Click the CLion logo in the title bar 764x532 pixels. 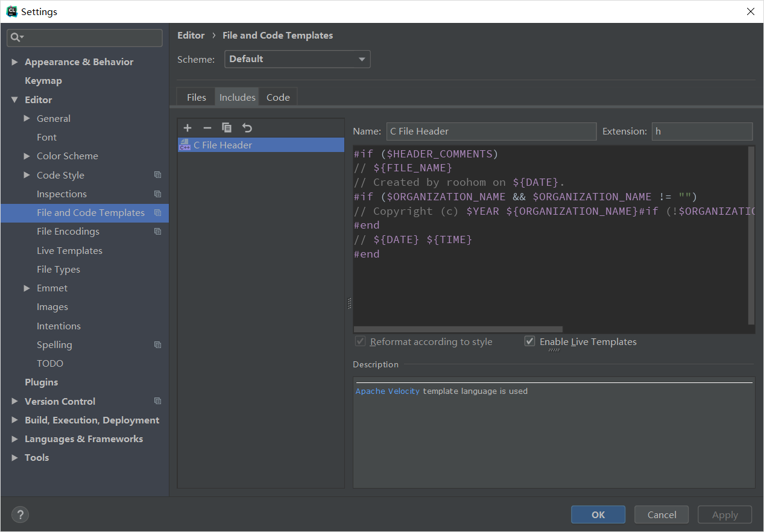(11, 11)
